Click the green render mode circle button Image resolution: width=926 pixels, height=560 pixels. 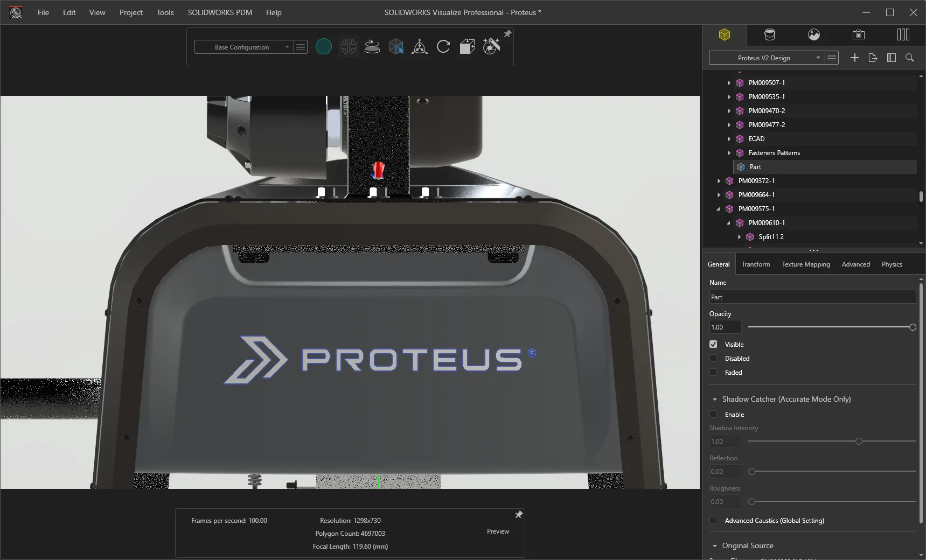[x=323, y=47]
